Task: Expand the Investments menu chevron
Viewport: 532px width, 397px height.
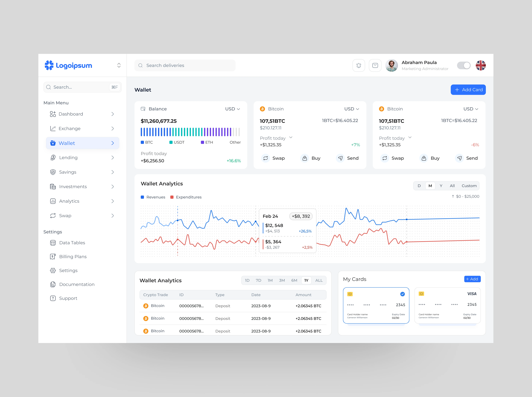Action: pos(113,187)
